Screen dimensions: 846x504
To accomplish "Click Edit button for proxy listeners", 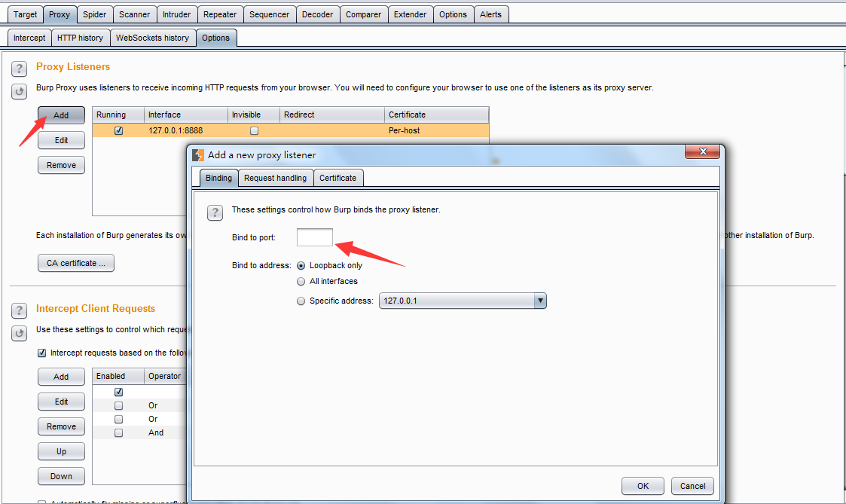I will pos(61,140).
